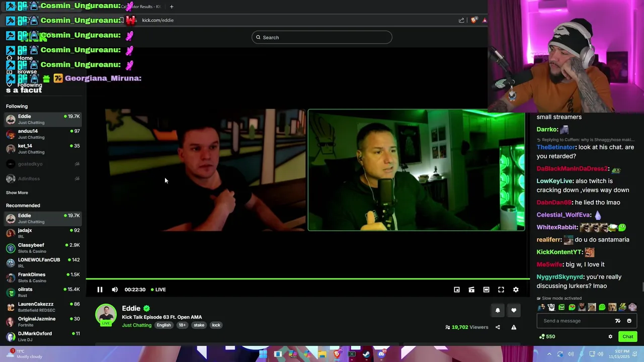Select the kick tag

pos(216,325)
